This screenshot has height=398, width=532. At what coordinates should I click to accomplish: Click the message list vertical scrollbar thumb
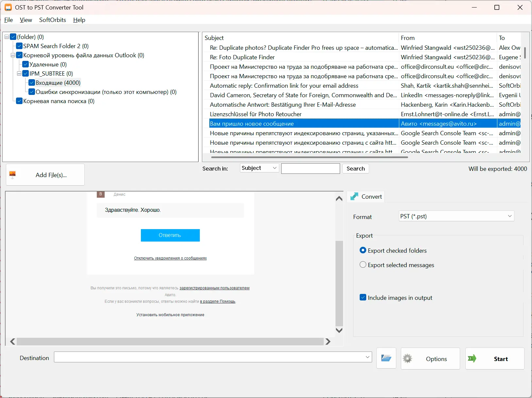coord(525,52)
